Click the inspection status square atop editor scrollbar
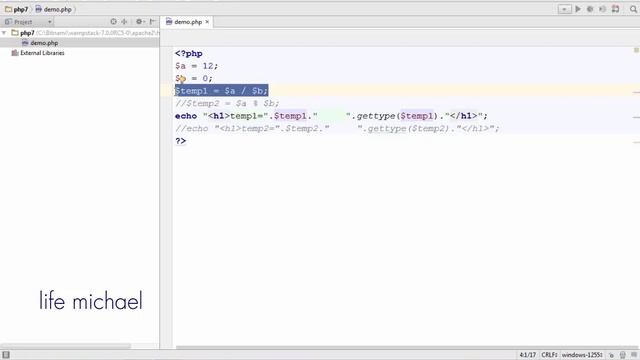 (636, 50)
